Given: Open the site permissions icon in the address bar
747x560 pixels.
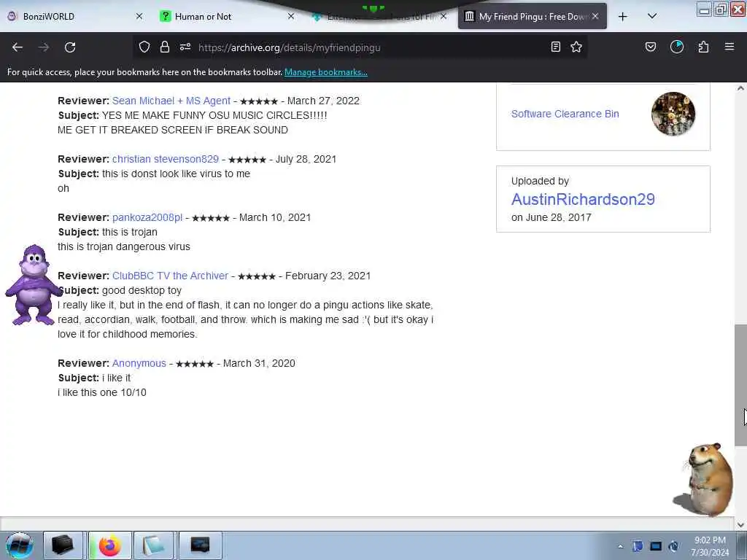Looking at the screenshot, I should coord(185,47).
